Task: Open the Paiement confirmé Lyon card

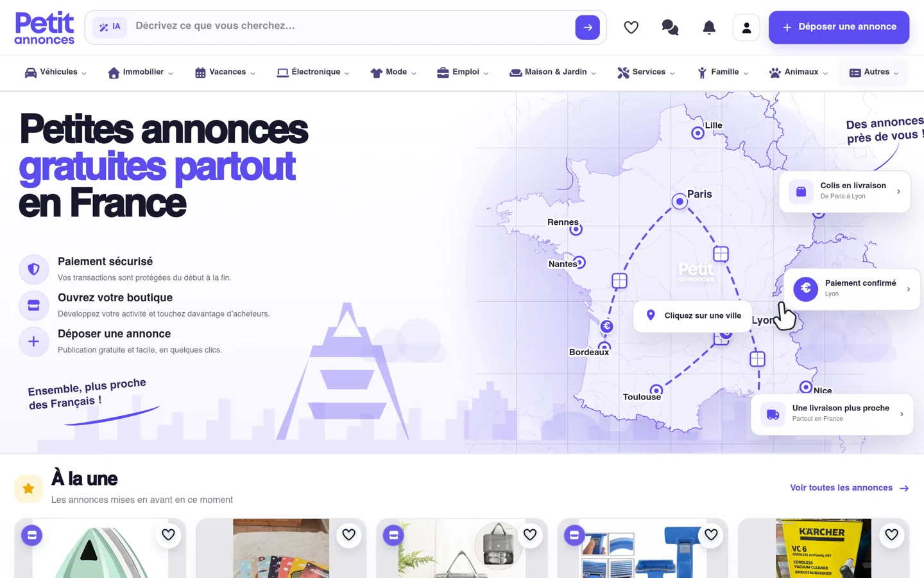Action: 852,289
